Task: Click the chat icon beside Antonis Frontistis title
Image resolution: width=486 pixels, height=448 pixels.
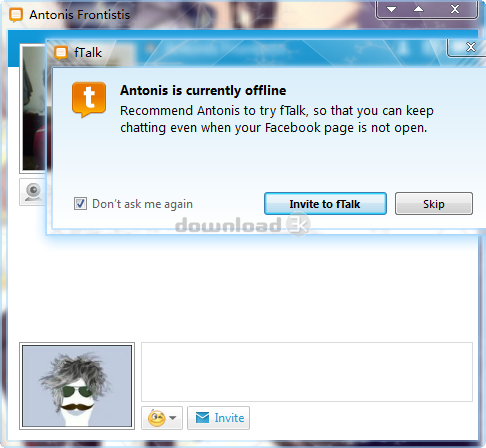Action: tap(16, 15)
